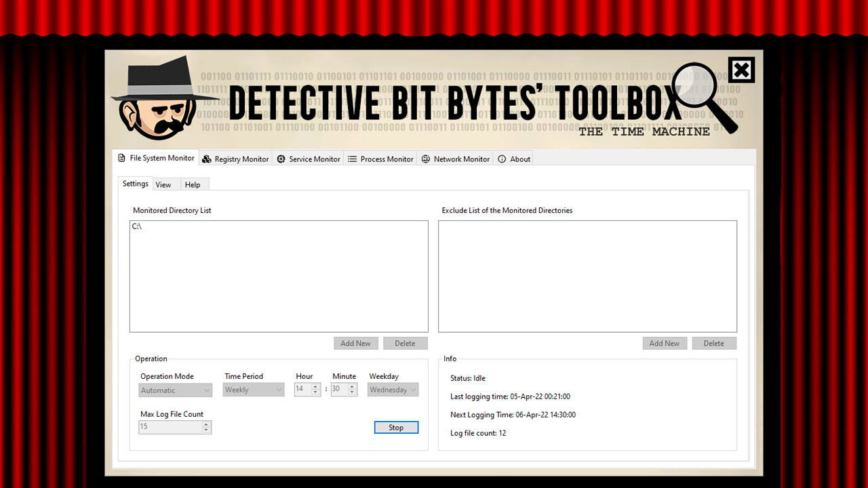Click the Network Monitor globe icon
Image resolution: width=868 pixels, height=488 pixels.
pyautogui.click(x=426, y=159)
